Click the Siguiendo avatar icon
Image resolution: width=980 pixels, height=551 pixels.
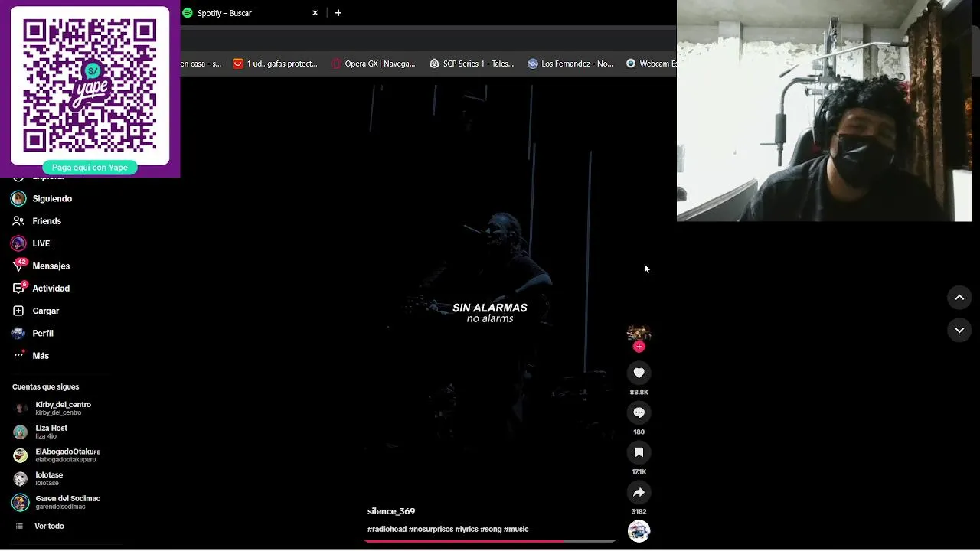[18, 199]
